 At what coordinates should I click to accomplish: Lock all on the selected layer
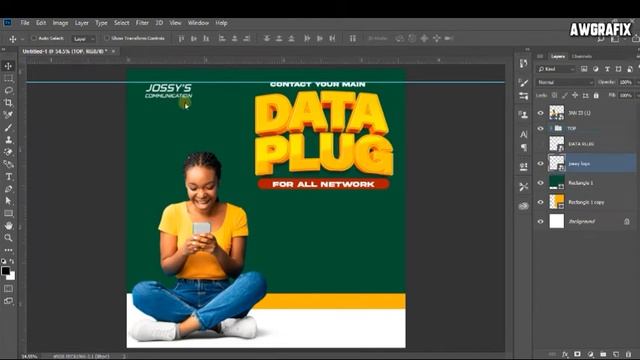click(x=596, y=96)
